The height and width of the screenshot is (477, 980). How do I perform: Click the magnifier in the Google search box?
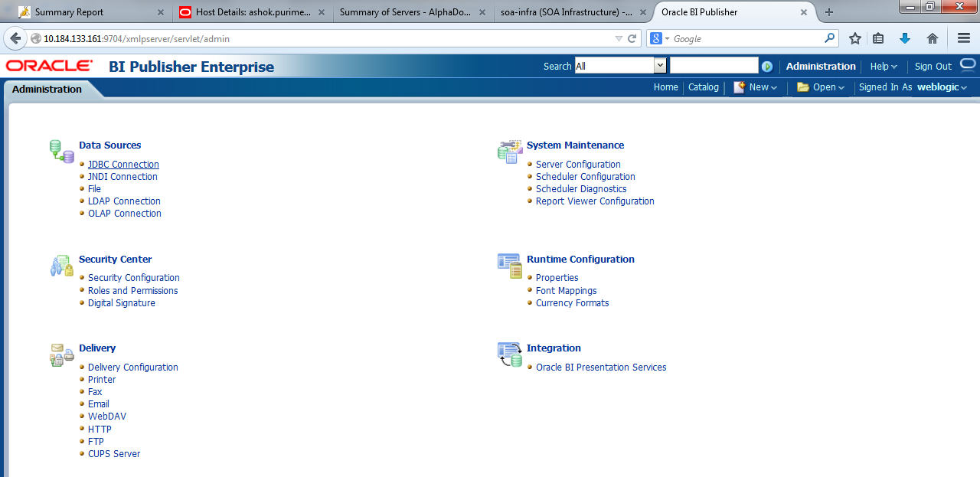(830, 38)
